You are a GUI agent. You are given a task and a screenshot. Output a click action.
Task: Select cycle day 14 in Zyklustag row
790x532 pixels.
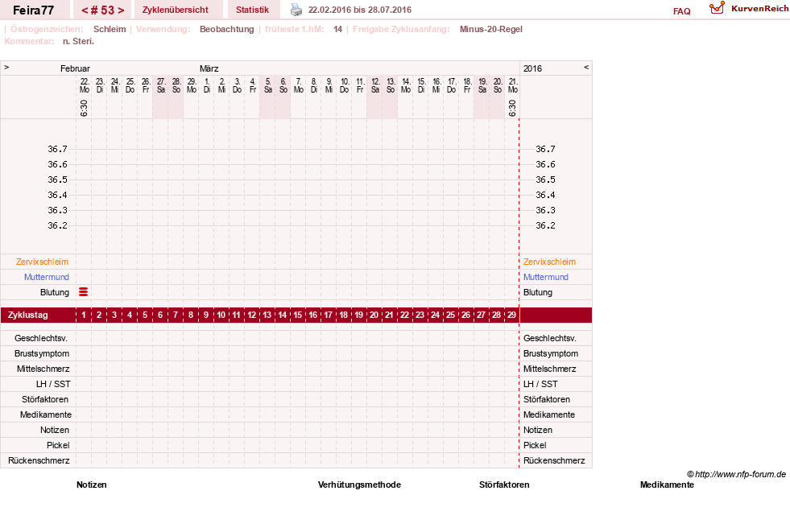[x=283, y=315]
